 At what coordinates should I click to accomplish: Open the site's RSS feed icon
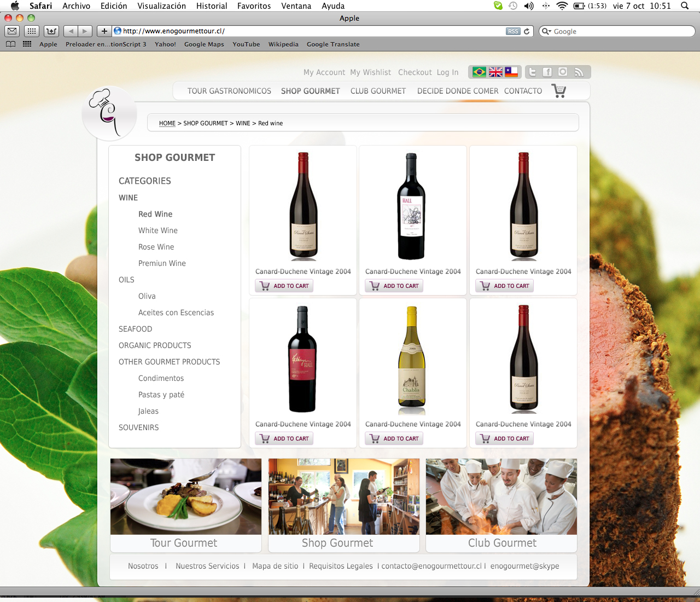coord(579,72)
